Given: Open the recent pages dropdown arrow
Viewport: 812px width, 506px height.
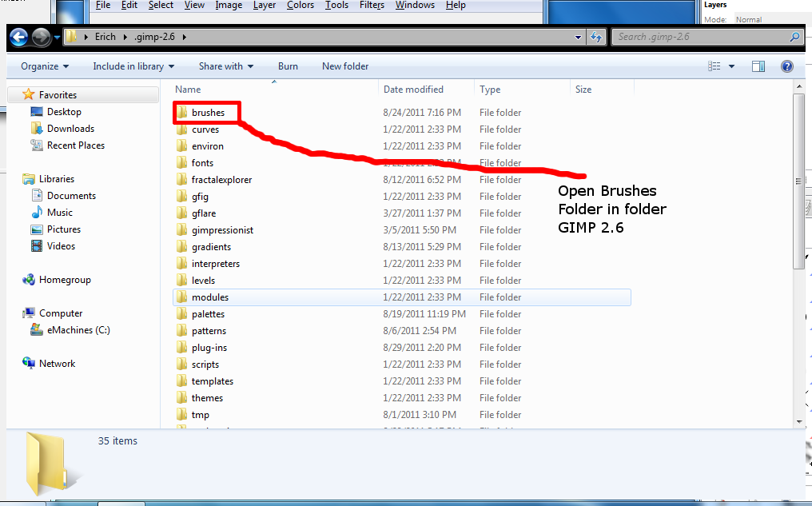Looking at the screenshot, I should point(57,38).
